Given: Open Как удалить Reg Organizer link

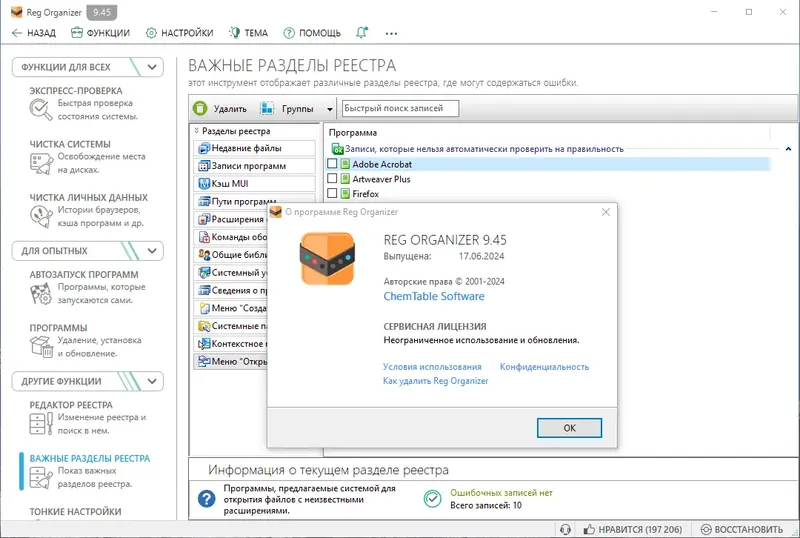Looking at the screenshot, I should click(x=435, y=381).
